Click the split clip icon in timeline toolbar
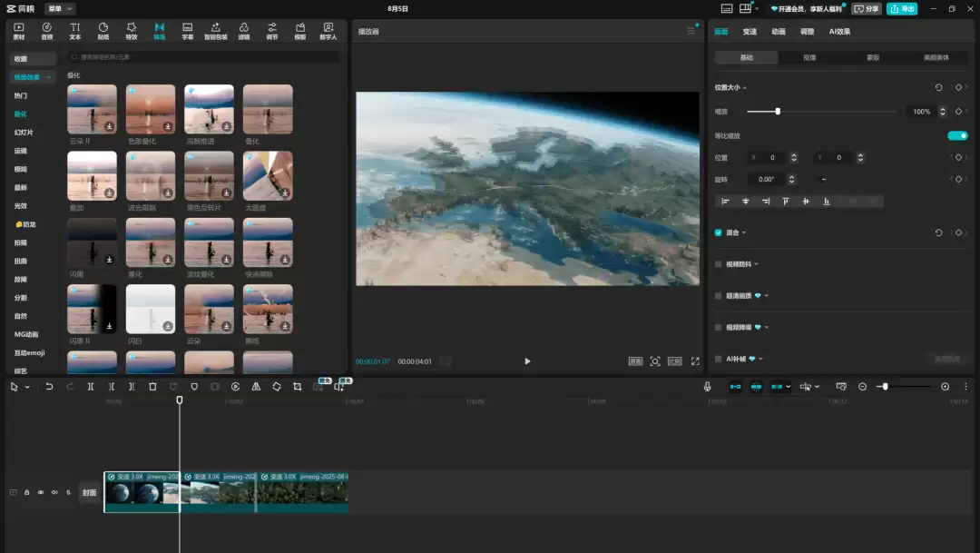Screen dimensions: 980x553 [x=91, y=387]
